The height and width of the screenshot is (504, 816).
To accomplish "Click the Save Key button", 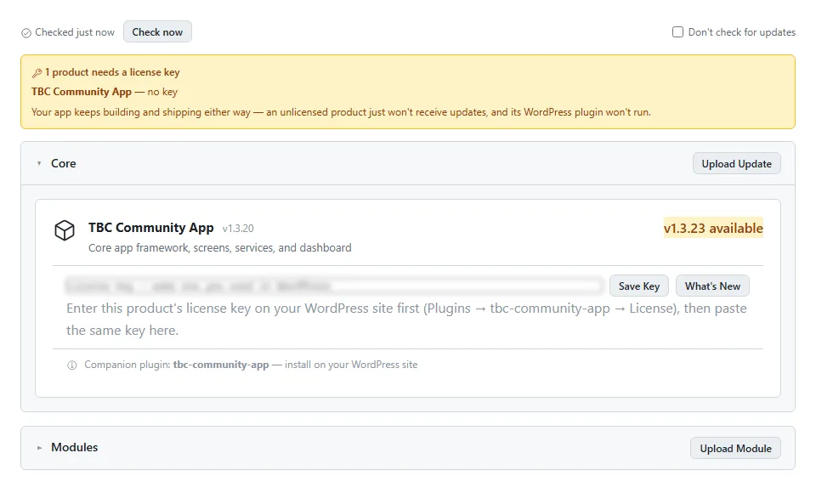I will pyautogui.click(x=639, y=286).
